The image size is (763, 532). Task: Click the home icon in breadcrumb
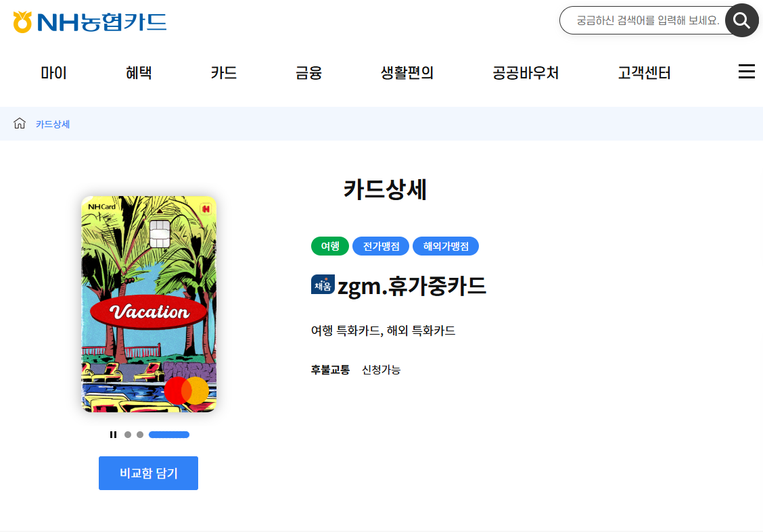(20, 124)
